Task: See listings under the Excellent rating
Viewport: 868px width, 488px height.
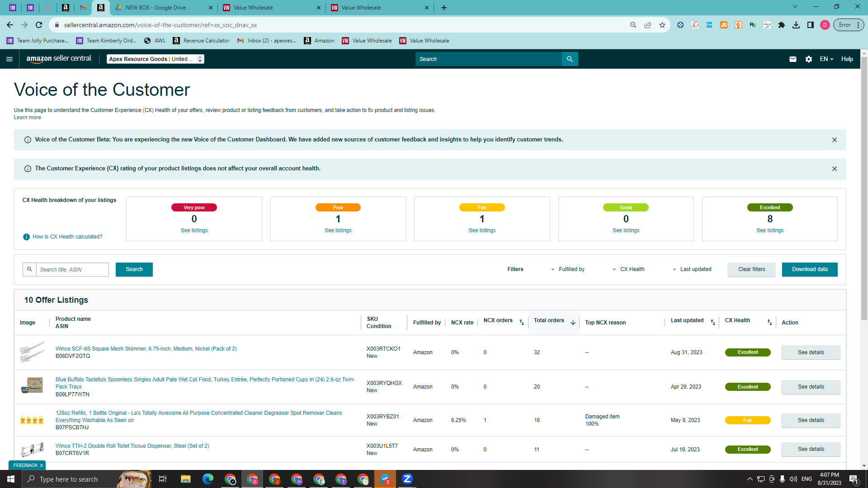Action: pos(770,230)
